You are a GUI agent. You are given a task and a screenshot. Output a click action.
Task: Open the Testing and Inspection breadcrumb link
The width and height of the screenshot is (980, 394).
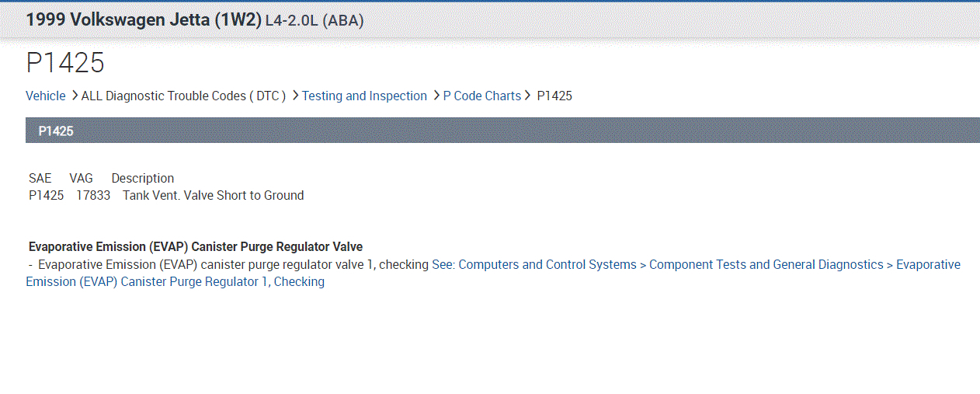[x=364, y=96]
